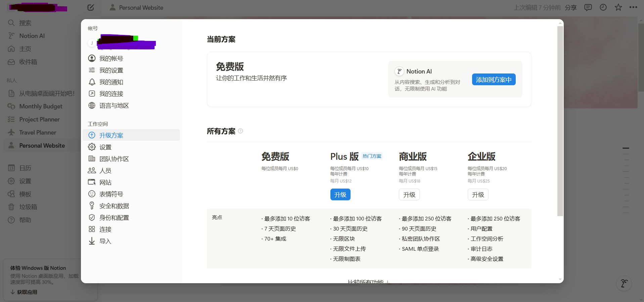Click scrollbar up arrow in dialog

point(560,23)
